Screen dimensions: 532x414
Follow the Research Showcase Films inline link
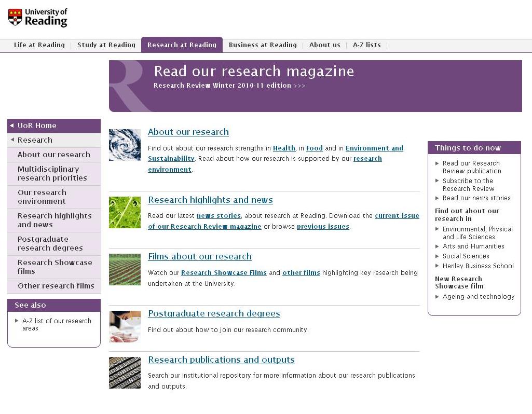pyautogui.click(x=224, y=272)
